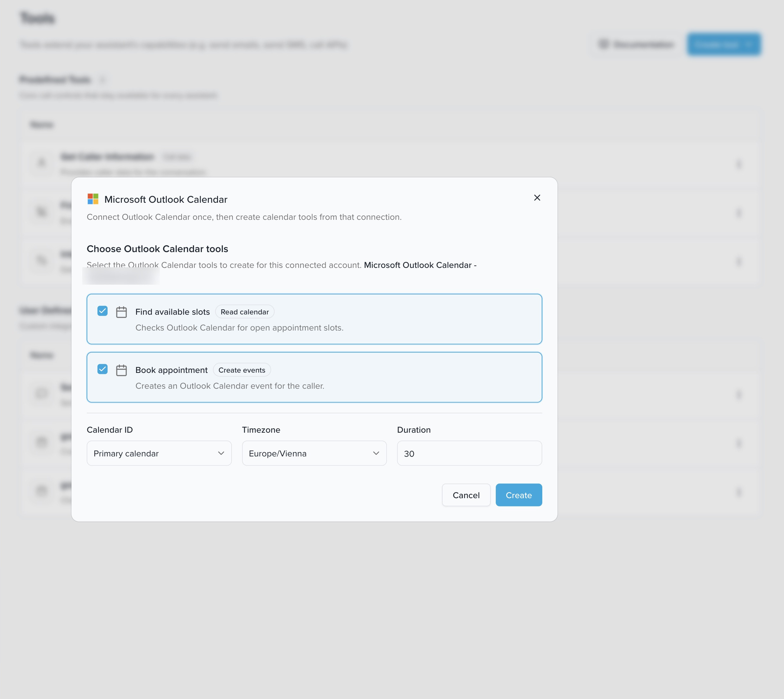Open the Calendar ID dropdown
This screenshot has height=699, width=784.
[x=159, y=453]
